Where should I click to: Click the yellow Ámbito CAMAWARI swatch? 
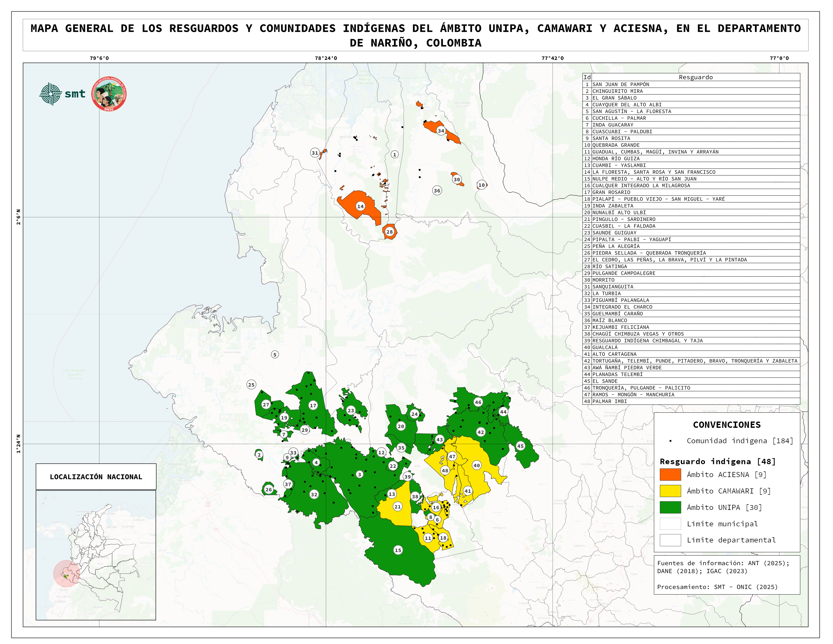tap(670, 491)
